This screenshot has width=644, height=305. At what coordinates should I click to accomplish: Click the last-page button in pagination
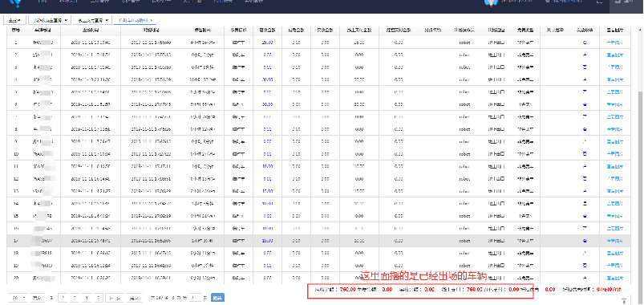click(134, 298)
